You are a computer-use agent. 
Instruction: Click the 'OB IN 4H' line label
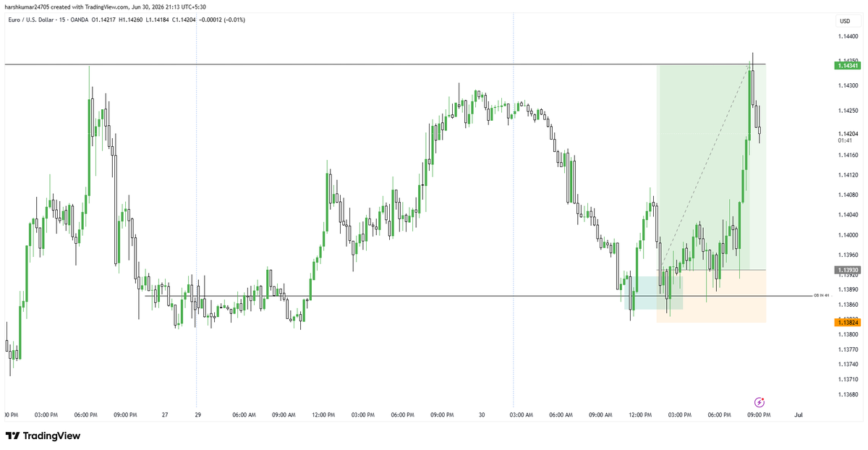[821, 296]
